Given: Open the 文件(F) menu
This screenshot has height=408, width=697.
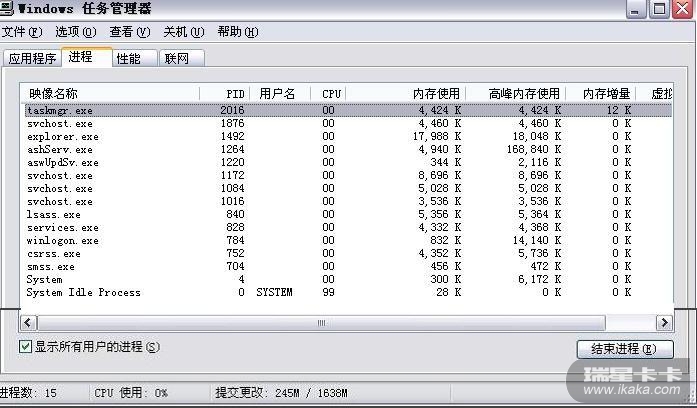Looking at the screenshot, I should 22,32.
